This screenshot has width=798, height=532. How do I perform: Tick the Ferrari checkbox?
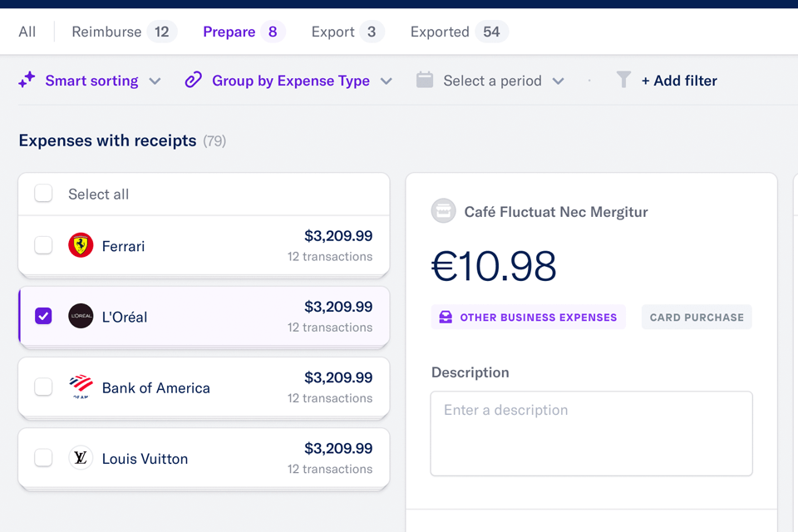(43, 245)
